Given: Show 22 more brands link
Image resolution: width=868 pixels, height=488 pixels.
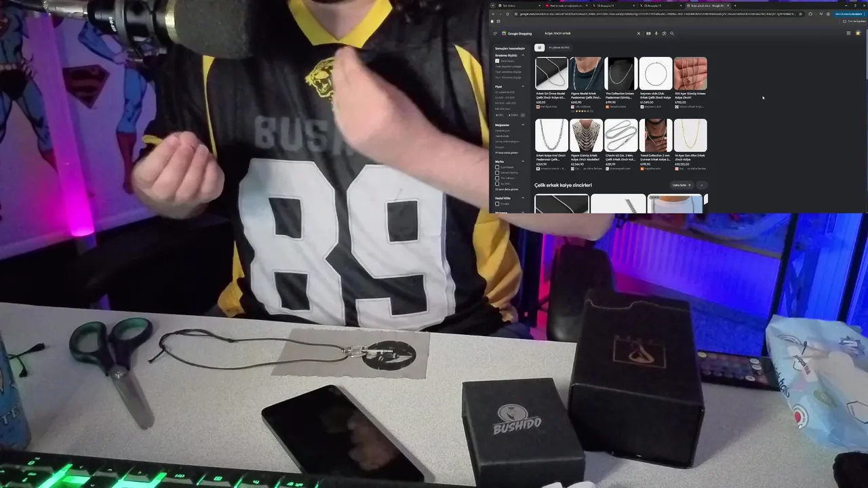Looking at the screenshot, I should click(x=507, y=189).
